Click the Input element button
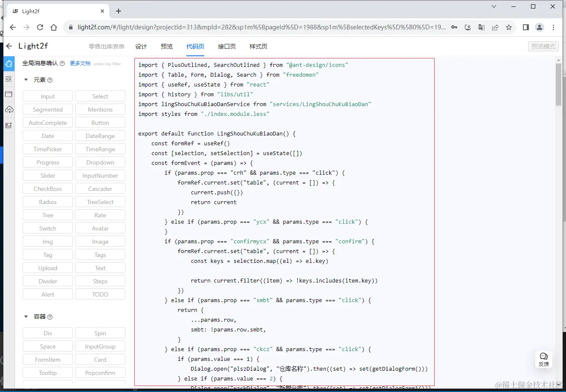This screenshot has width=566, height=392. coord(48,96)
